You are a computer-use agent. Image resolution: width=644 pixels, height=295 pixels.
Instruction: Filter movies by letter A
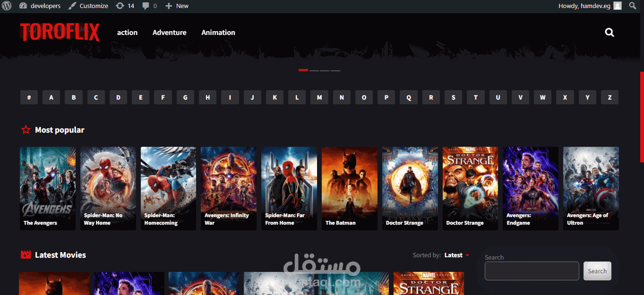(51, 97)
